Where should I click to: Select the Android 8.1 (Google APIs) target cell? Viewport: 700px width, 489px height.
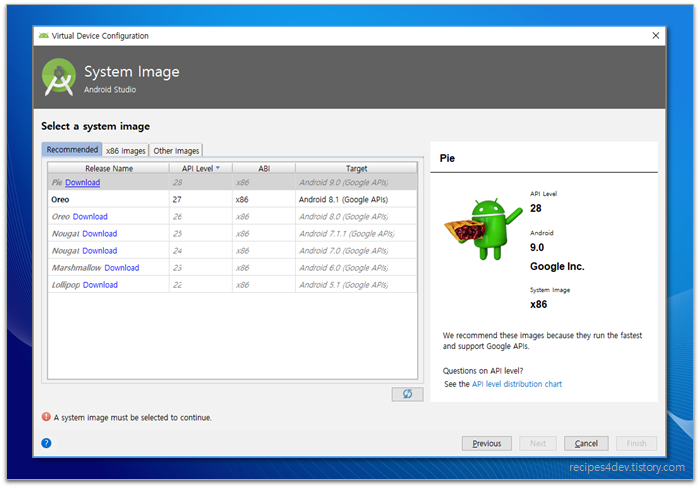[x=356, y=200]
